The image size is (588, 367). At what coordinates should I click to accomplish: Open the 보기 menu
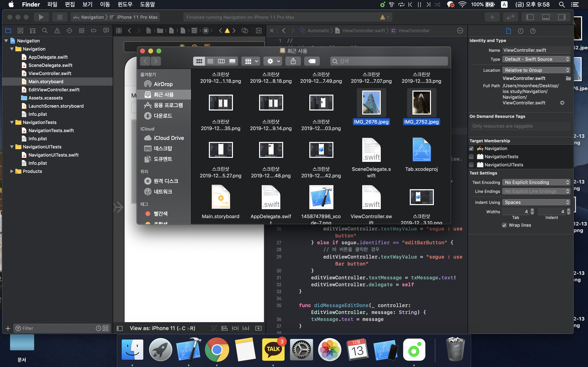pos(87,4)
